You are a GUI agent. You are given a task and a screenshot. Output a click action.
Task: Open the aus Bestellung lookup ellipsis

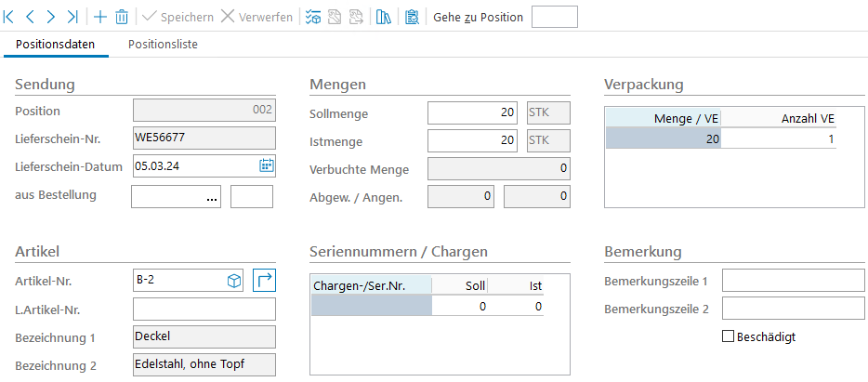click(211, 197)
